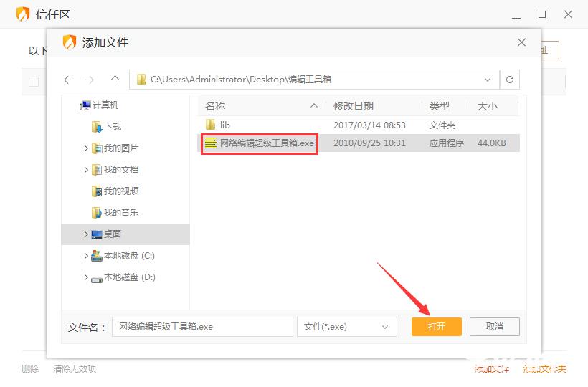
Task: Close the 添加文件 dialog
Action: 521,42
